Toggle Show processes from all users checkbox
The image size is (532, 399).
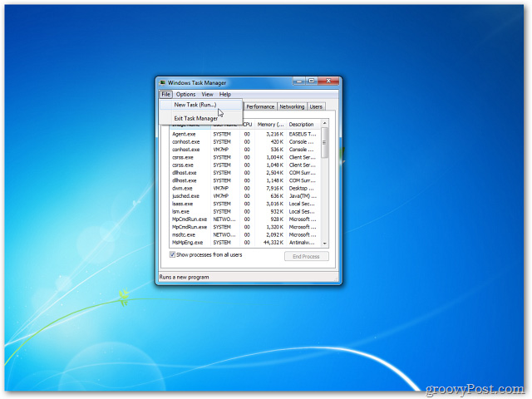172,254
